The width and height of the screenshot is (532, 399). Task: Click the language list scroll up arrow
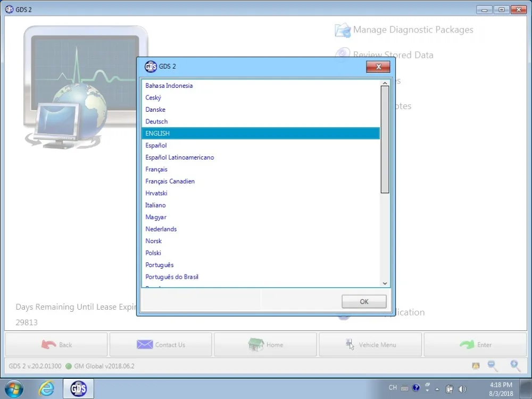385,83
